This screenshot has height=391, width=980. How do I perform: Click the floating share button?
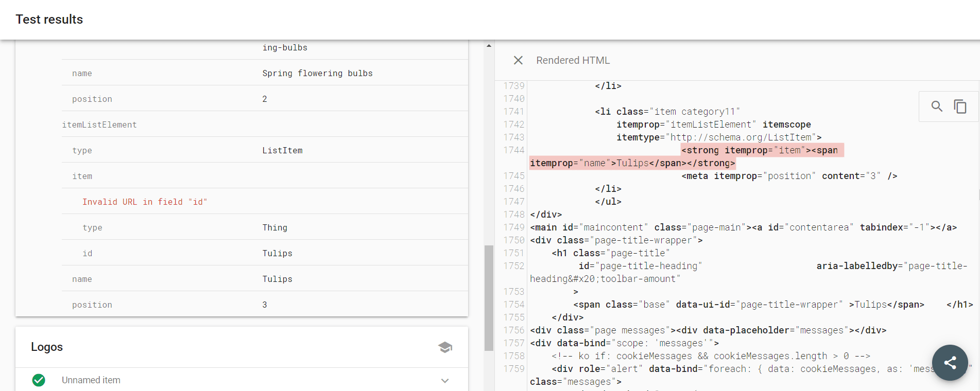tap(950, 363)
